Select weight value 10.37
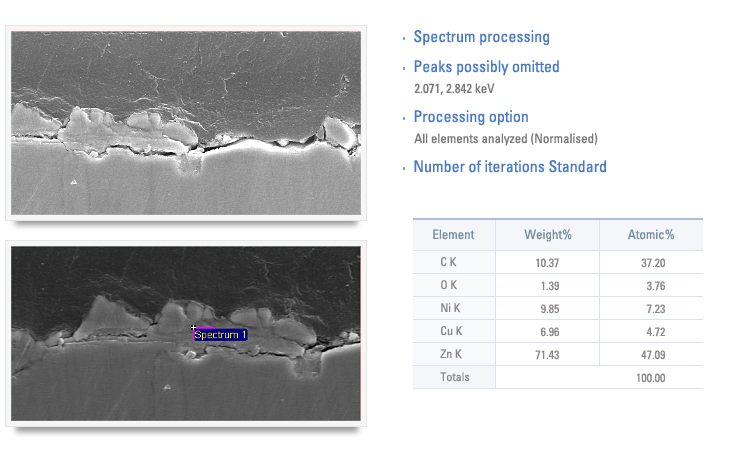The image size is (730, 462). (547, 263)
